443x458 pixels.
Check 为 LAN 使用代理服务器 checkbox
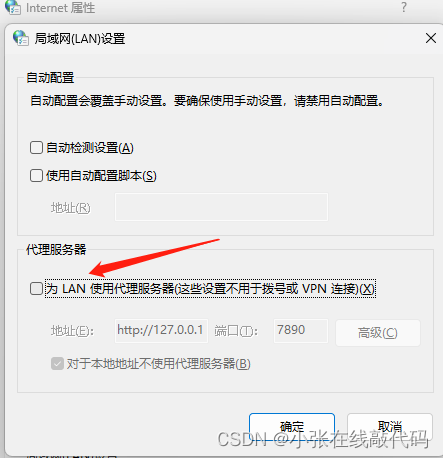[x=36, y=289]
